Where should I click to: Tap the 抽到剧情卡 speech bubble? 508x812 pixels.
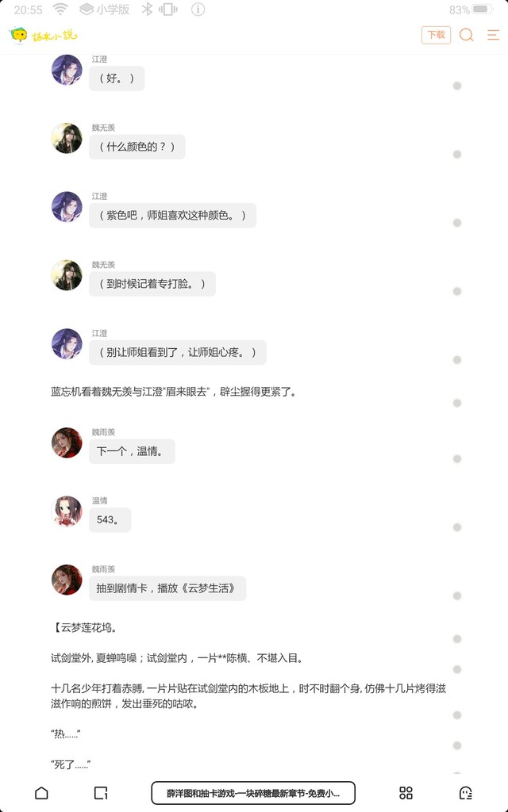tap(167, 588)
